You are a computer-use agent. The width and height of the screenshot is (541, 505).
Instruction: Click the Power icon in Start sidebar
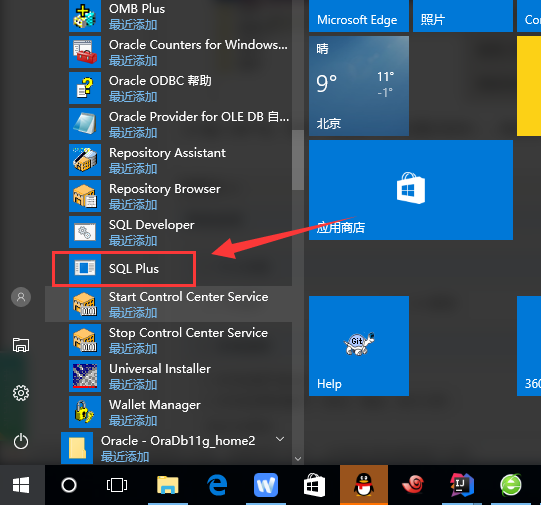pyautogui.click(x=21, y=441)
